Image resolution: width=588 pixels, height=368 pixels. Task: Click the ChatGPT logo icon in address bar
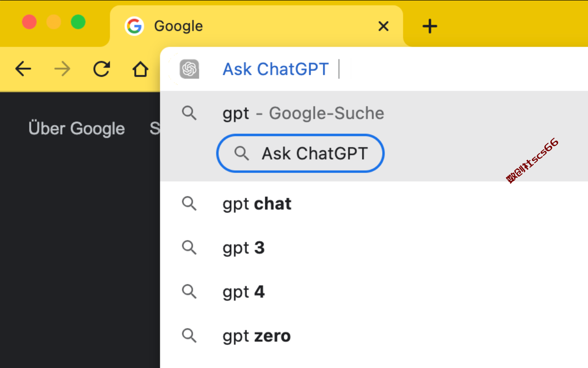[189, 69]
